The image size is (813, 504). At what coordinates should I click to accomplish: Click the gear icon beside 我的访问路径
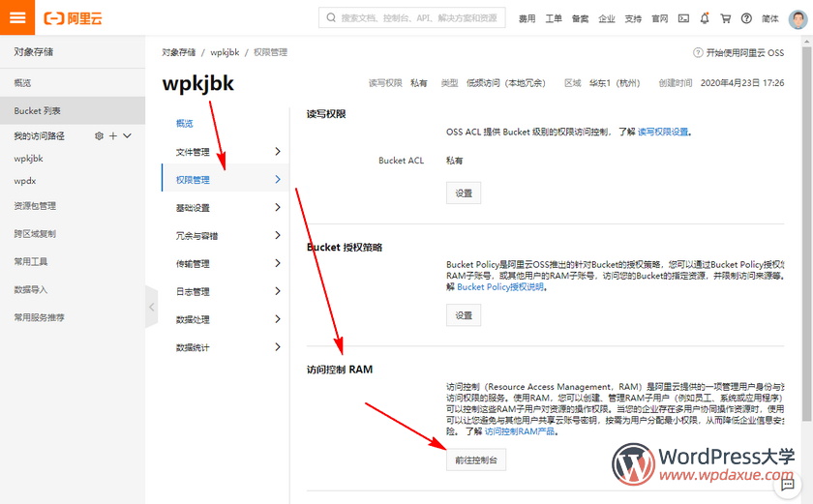coord(99,136)
